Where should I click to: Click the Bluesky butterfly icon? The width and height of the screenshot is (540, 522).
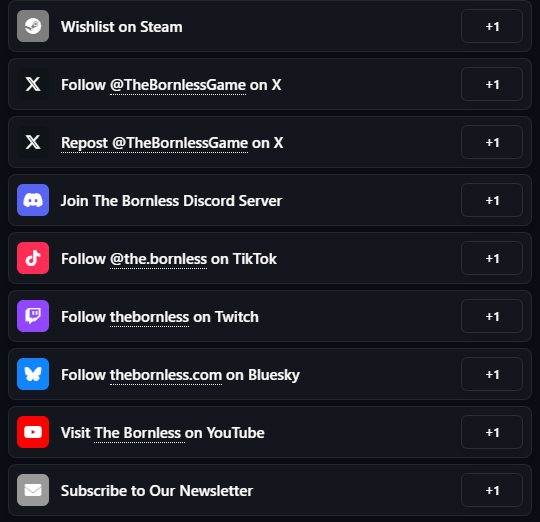(x=33, y=374)
